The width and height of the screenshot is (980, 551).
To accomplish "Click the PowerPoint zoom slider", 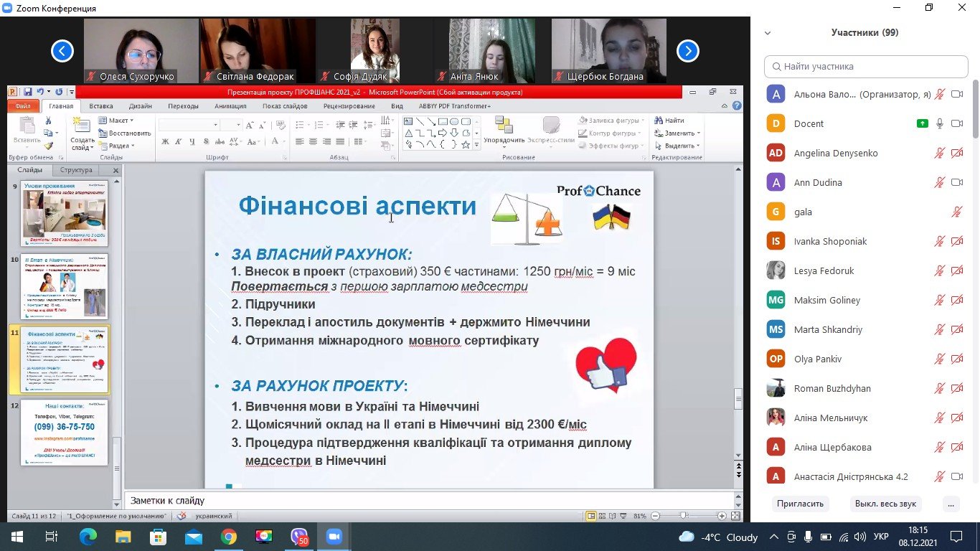I will [x=684, y=516].
